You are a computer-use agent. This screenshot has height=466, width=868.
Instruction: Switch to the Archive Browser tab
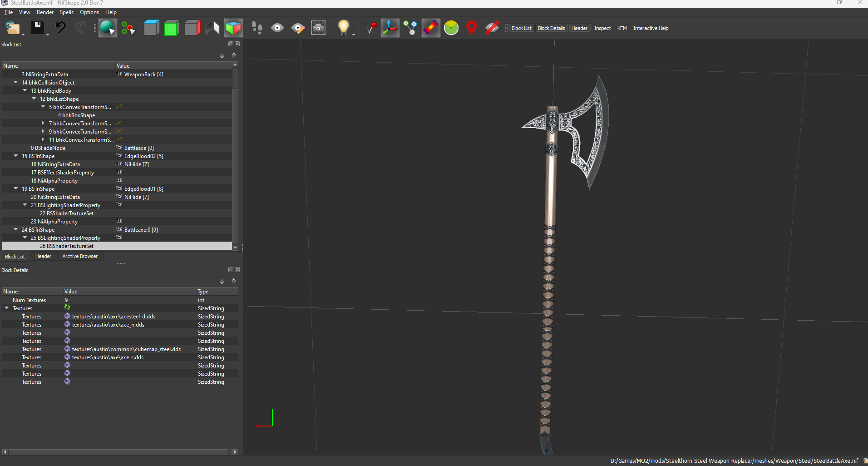pyautogui.click(x=80, y=256)
